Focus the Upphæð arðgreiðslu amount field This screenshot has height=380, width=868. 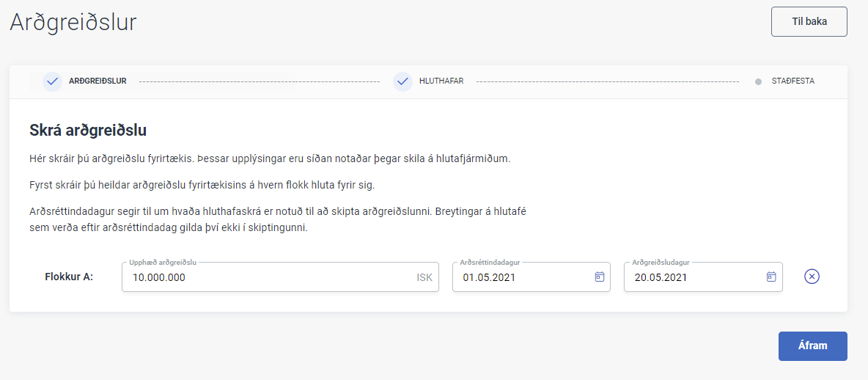point(264,277)
